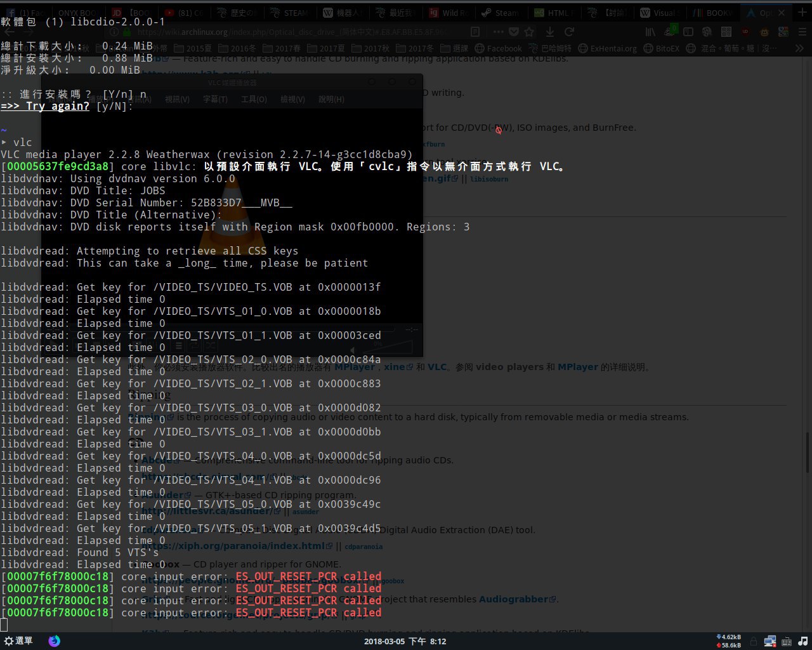Viewport: 812px width, 650px height.
Task: Open the 2017冬 bookmark folder
Action: coord(415,48)
